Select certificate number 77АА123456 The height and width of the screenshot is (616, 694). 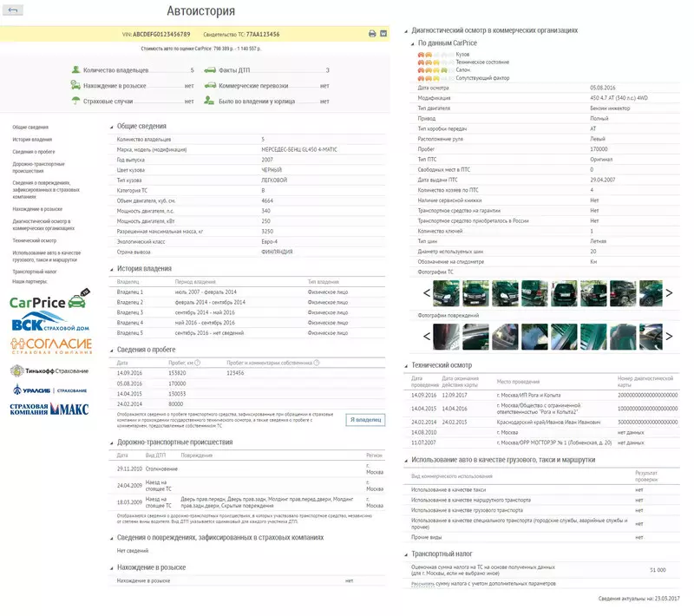tap(263, 34)
